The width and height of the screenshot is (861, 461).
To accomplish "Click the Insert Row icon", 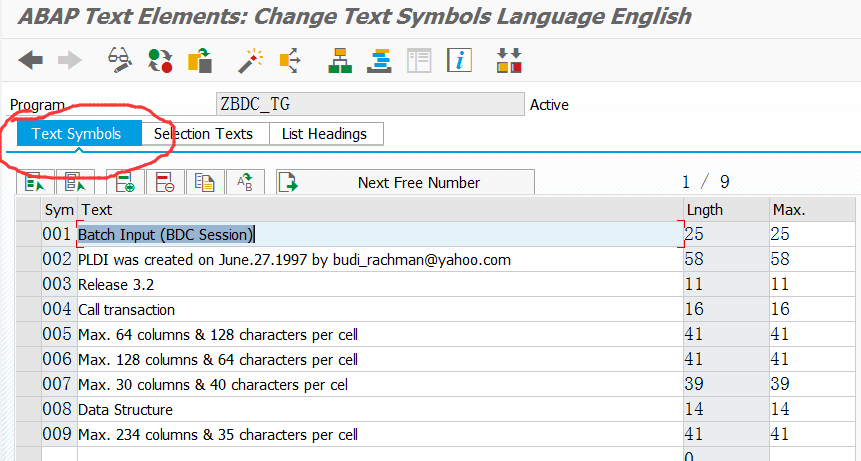I will click(125, 183).
